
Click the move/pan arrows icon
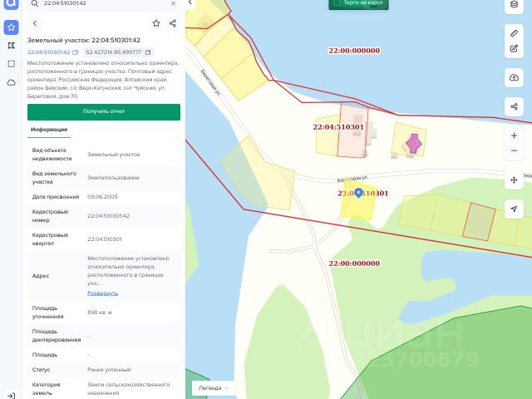[514, 180]
